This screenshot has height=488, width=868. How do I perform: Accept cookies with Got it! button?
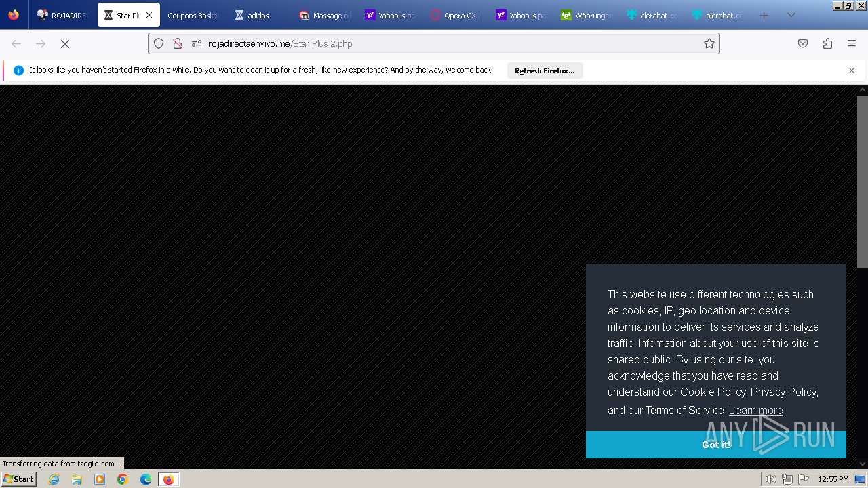click(716, 445)
